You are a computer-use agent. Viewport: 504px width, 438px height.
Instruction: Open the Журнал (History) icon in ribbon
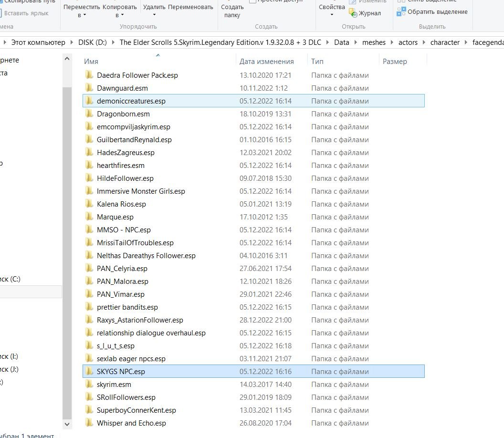point(353,13)
